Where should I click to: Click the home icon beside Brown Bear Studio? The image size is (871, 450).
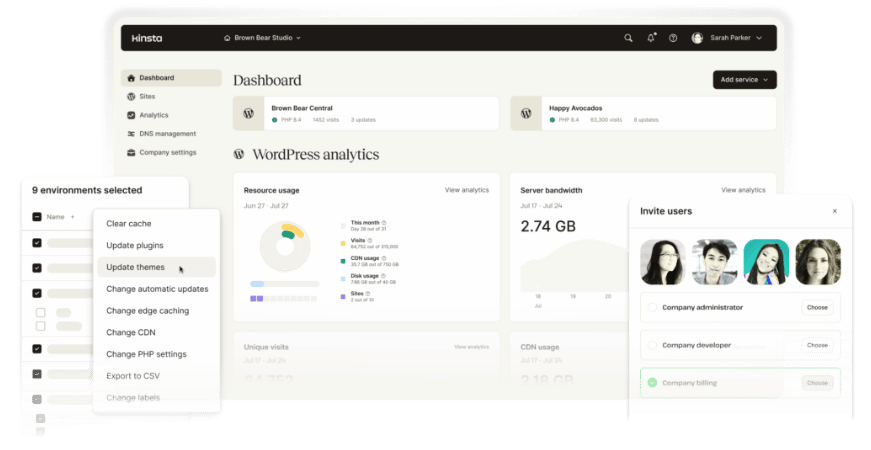coord(227,38)
